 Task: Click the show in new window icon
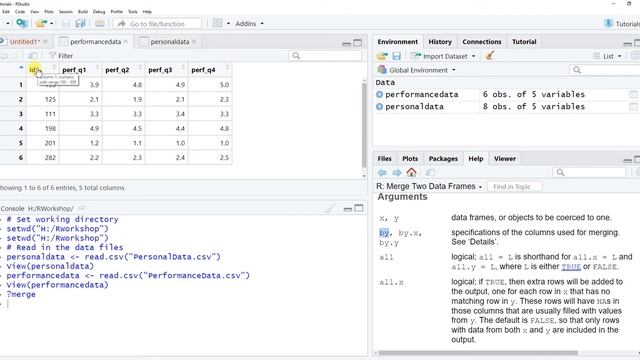click(x=33, y=56)
